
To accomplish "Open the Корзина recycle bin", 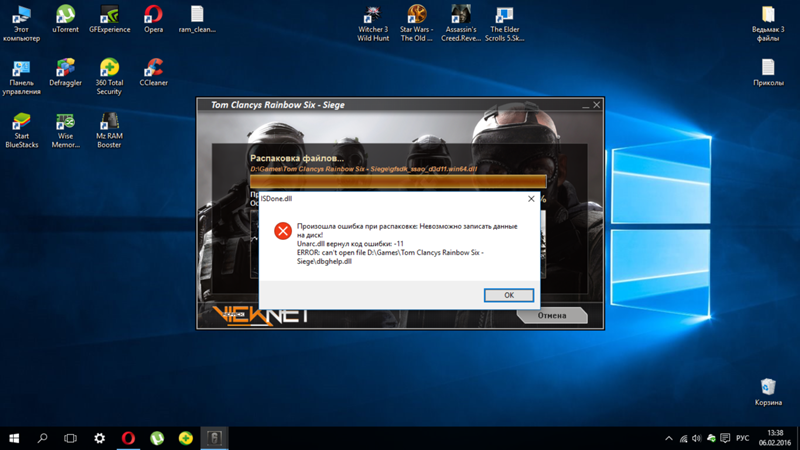I will 768,392.
